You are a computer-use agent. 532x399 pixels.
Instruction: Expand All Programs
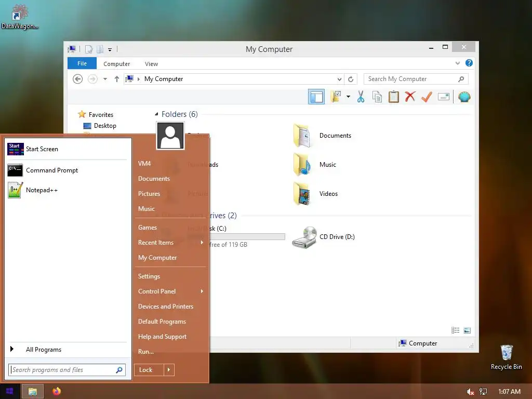pos(68,350)
